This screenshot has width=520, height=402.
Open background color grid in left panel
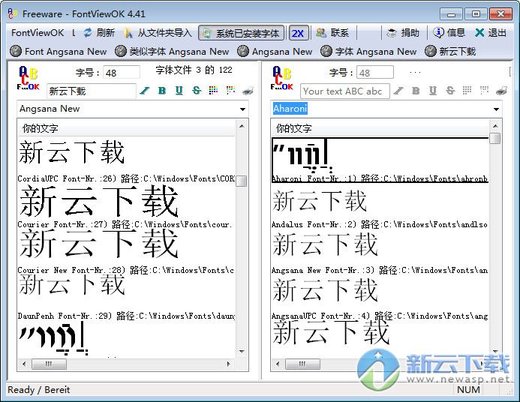pos(231,90)
